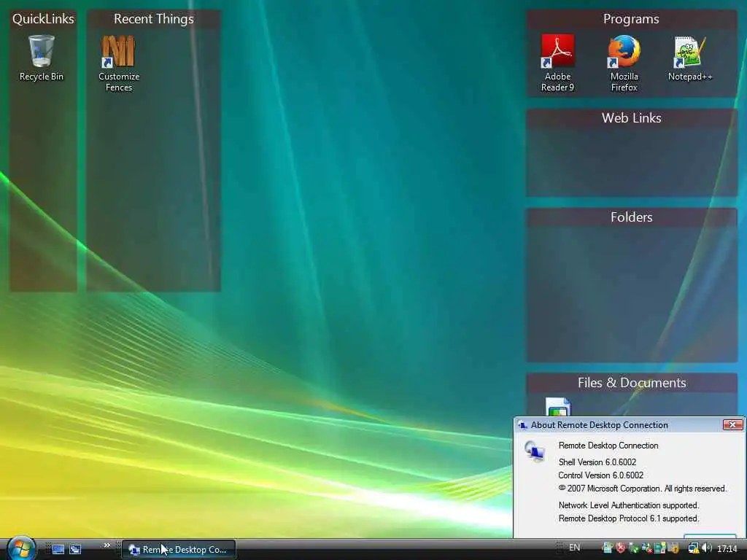Screen dimensions: 747x560
Task: Click the Programs fence title
Action: point(631,18)
